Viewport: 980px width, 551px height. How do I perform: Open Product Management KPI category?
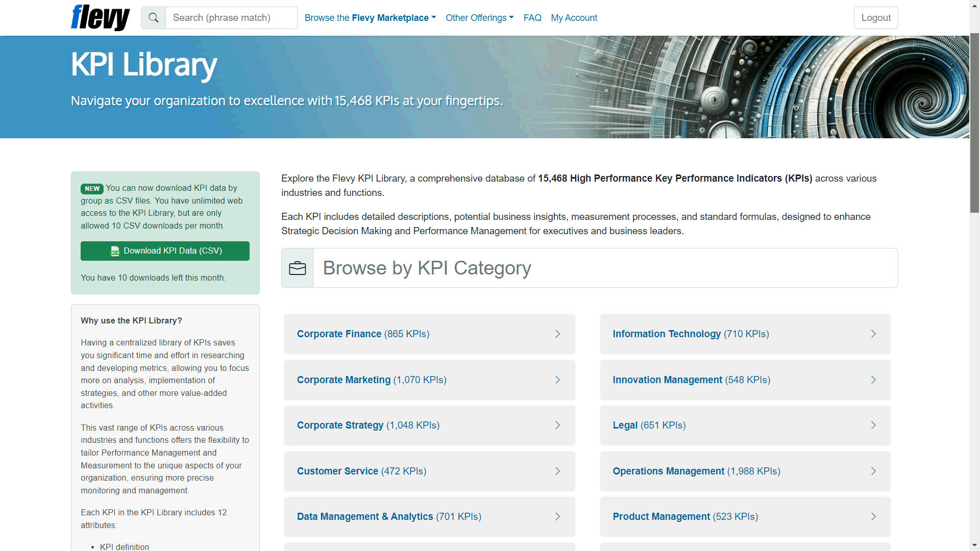745,517
